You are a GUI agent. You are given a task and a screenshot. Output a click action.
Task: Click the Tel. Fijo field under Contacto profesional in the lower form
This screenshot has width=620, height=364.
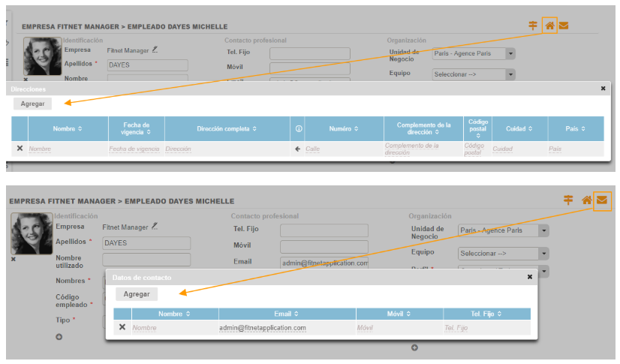click(324, 230)
